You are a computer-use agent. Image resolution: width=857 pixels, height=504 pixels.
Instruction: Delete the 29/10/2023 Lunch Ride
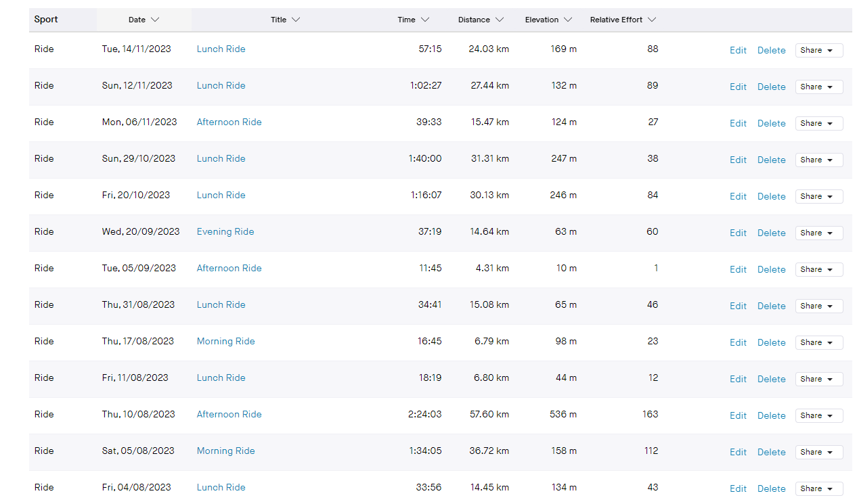click(x=771, y=160)
